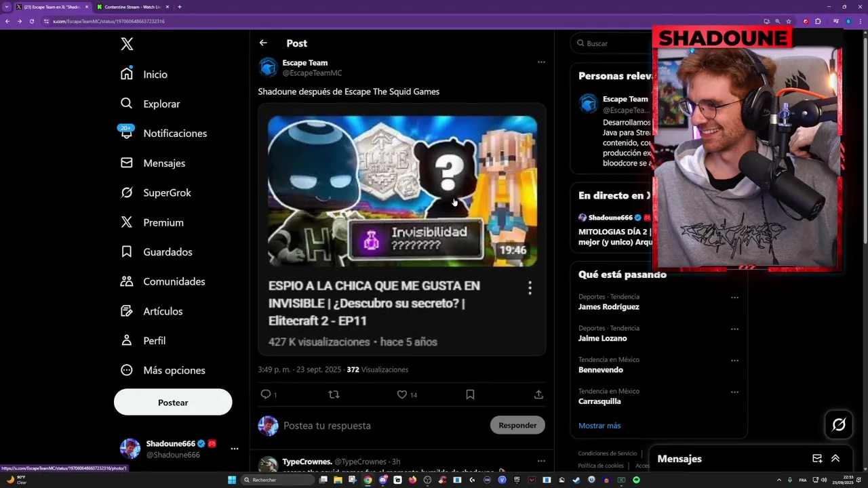Open Mensajes from the left sidebar
Viewport: 868px width, 488px height.
(153, 163)
